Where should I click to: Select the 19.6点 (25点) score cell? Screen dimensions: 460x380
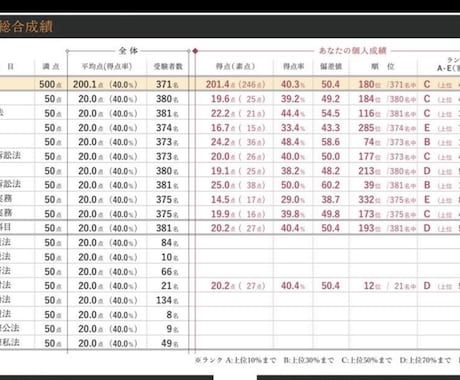pyautogui.click(x=238, y=99)
